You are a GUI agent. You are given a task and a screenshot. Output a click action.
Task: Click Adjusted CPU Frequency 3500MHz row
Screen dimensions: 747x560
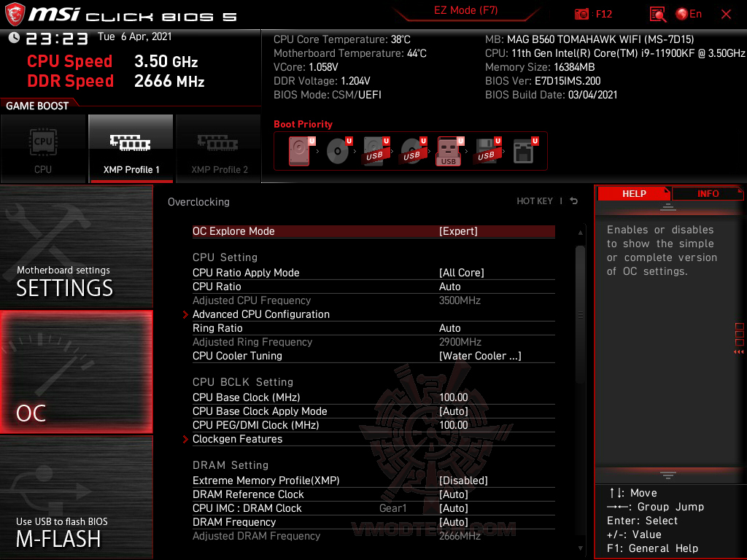pyautogui.click(x=373, y=300)
